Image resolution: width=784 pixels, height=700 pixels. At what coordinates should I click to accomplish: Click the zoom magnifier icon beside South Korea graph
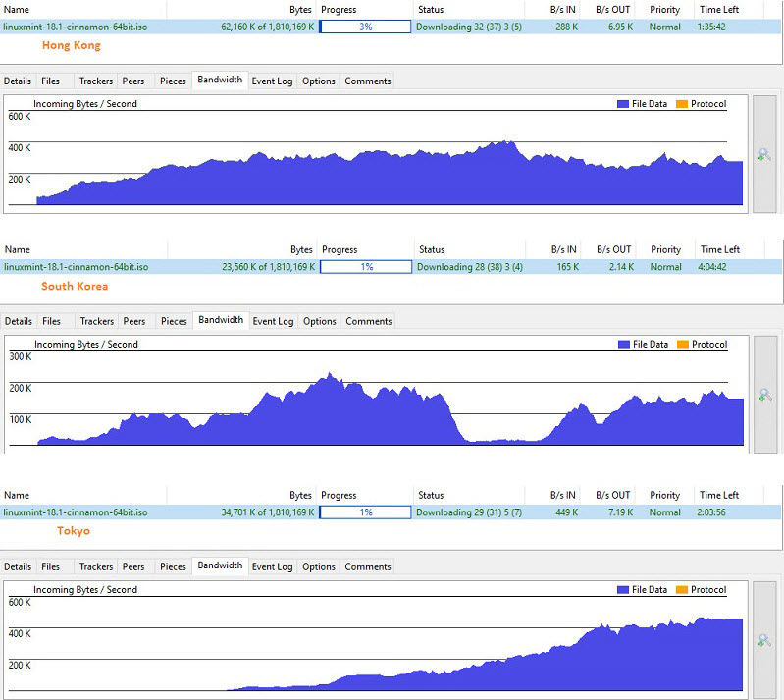(765, 395)
